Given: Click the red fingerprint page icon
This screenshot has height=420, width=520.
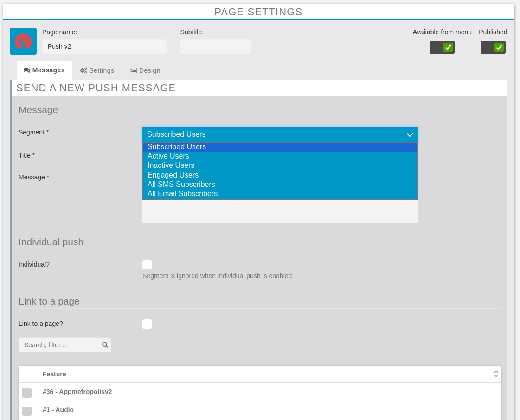Looking at the screenshot, I should tap(23, 41).
